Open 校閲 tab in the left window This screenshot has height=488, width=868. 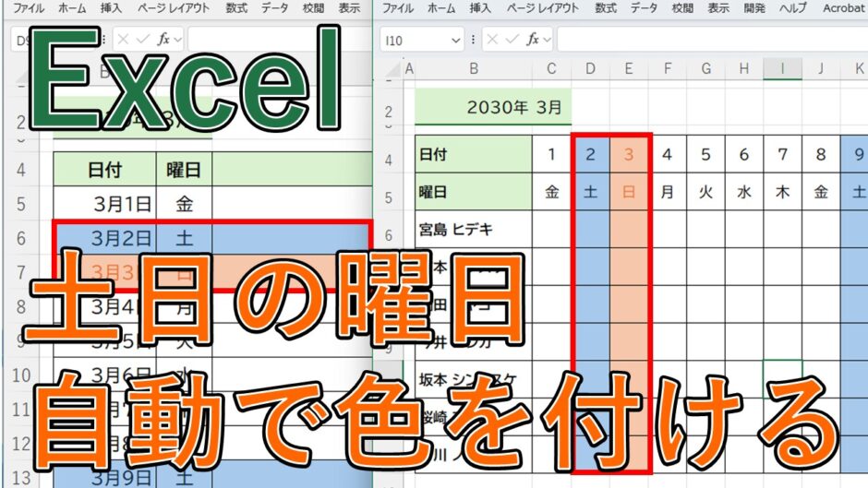(313, 8)
